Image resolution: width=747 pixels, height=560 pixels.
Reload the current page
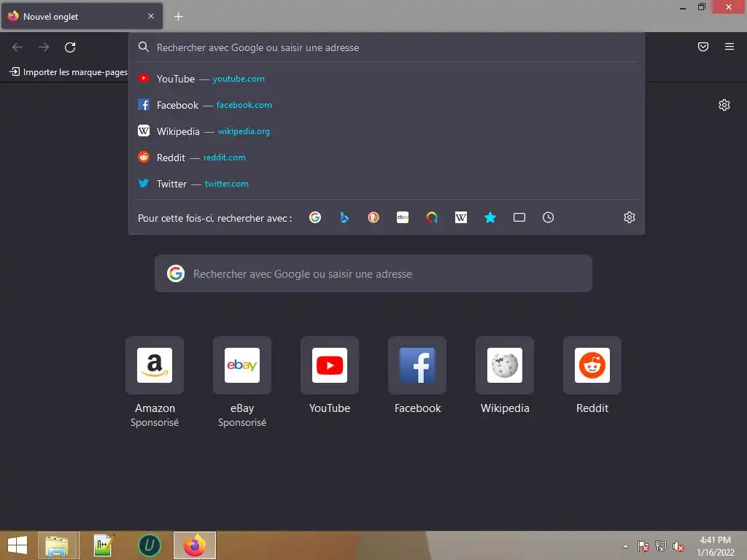tap(70, 47)
